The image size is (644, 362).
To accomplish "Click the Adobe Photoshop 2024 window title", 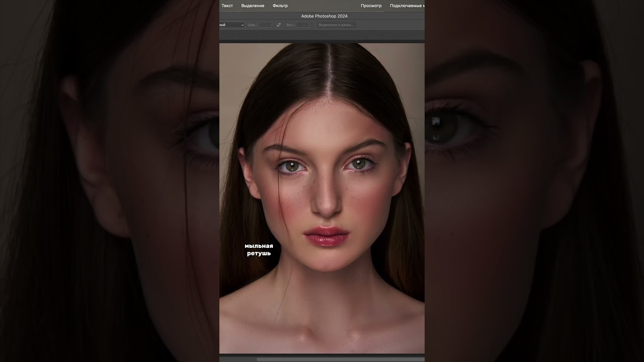I will (325, 16).
